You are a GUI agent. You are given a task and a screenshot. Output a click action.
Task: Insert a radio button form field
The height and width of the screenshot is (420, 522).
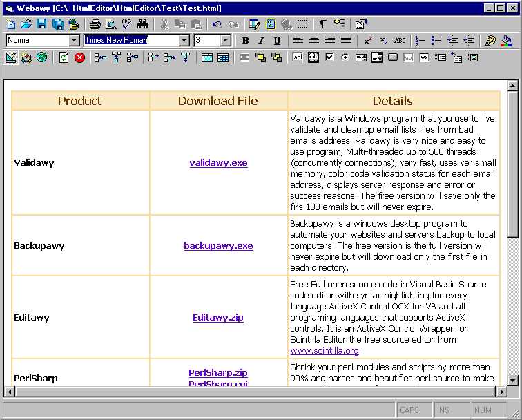pos(345,57)
